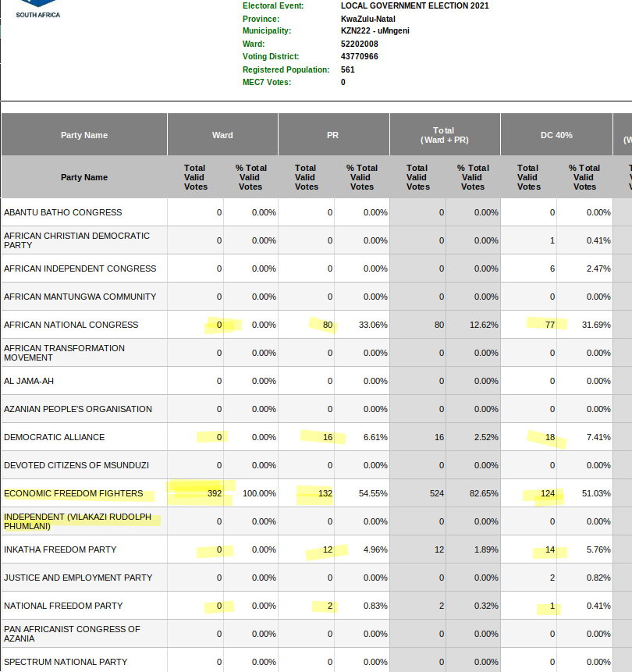The width and height of the screenshot is (632, 672).
Task: Click the 'AFRICAN NATIONAL CONGRESS' row label
Action: pos(71,325)
